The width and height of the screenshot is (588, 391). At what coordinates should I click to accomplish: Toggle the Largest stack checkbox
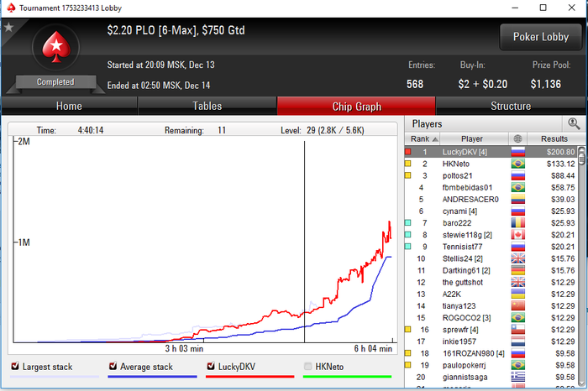[x=15, y=366]
